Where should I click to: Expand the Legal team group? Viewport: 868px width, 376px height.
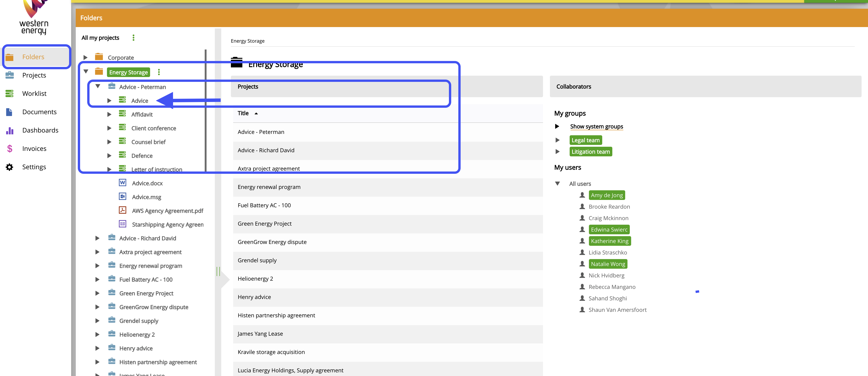(x=557, y=140)
